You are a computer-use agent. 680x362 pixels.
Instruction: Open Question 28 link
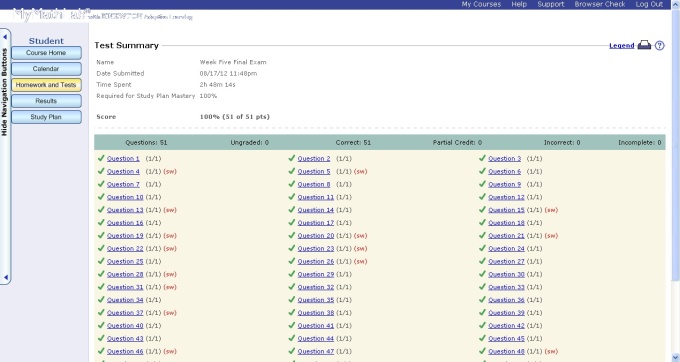(125, 274)
